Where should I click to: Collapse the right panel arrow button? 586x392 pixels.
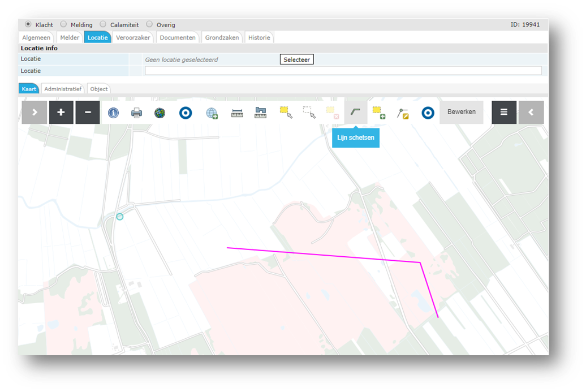point(531,113)
